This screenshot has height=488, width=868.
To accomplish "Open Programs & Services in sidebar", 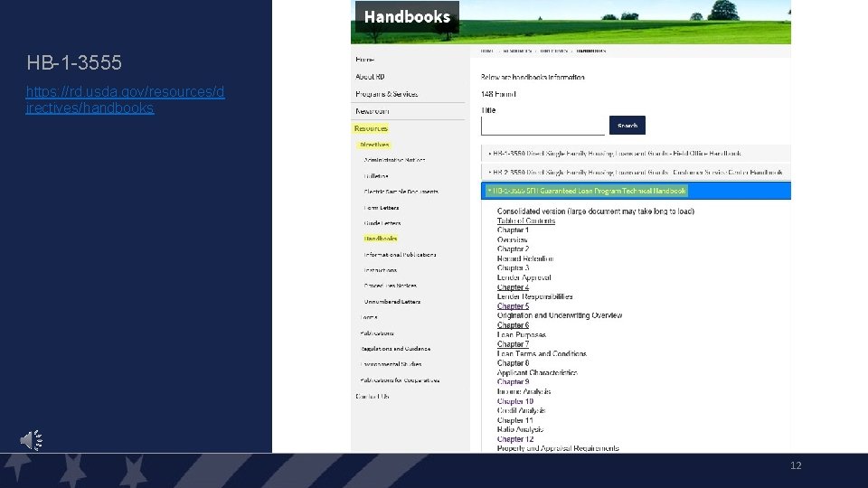I will (x=386, y=94).
